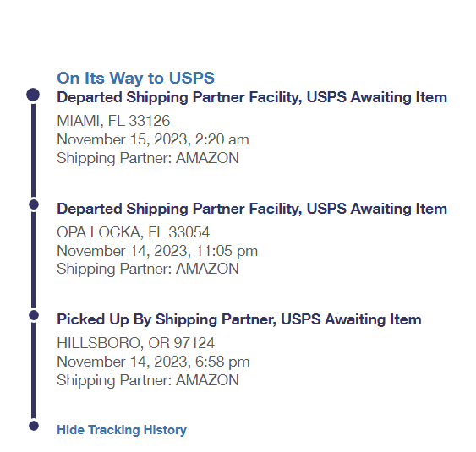Click the November 15, 2023, 2:20 am timestamp
The image size is (476, 452).
[153, 140]
